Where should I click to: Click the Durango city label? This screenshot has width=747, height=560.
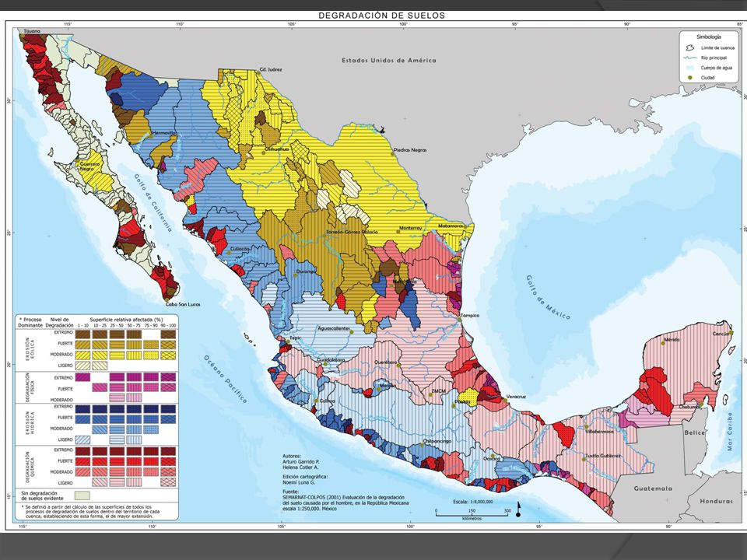coord(306,271)
